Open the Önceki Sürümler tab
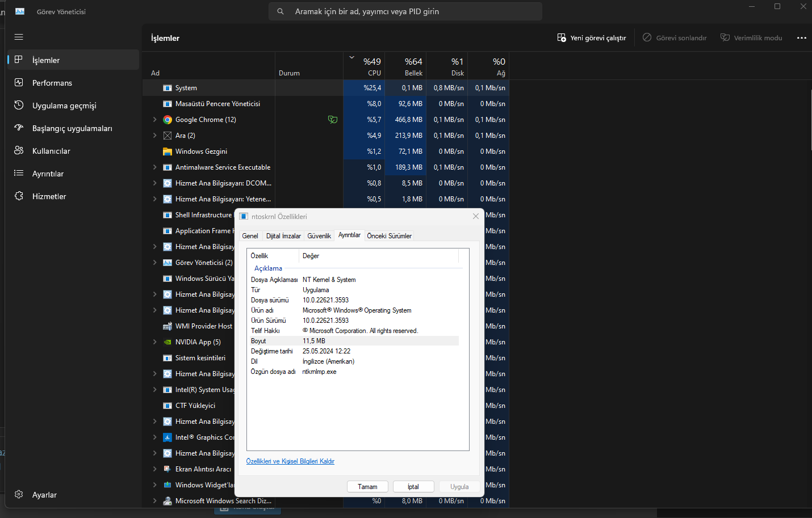Viewport: 812px width, 518px height. point(389,236)
